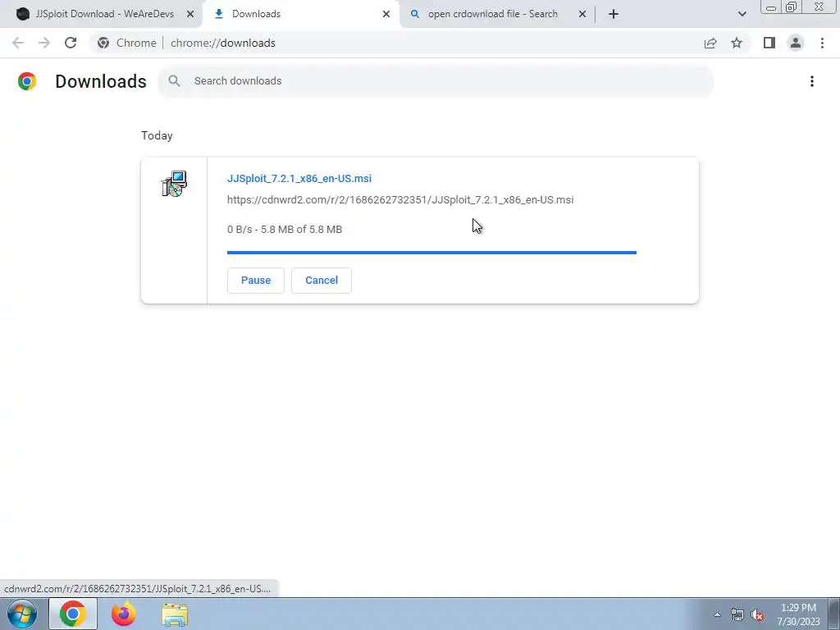840x630 pixels.
Task: Click the 0 B/s - 5.8 MB status text
Action: point(285,230)
